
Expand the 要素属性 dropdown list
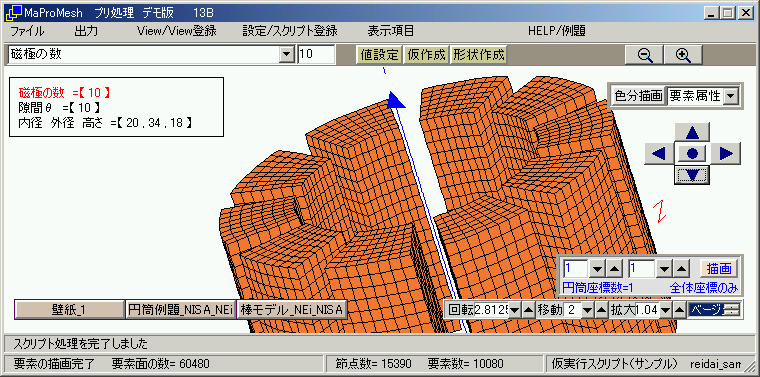[729, 96]
